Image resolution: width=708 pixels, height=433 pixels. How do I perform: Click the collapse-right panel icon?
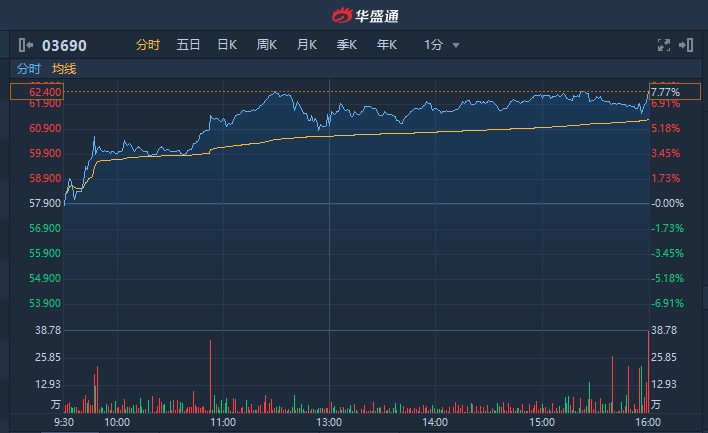686,45
